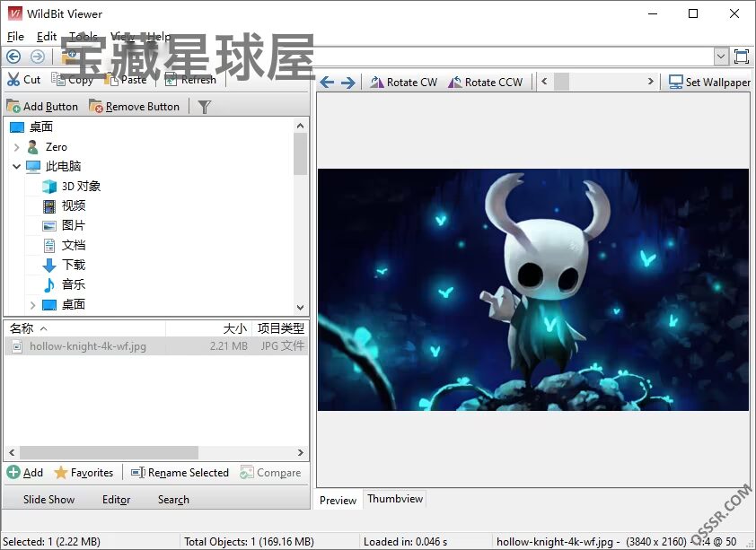Screen dimensions: 756x550
Task: Select the 音乐 folder
Action: pyautogui.click(x=74, y=284)
